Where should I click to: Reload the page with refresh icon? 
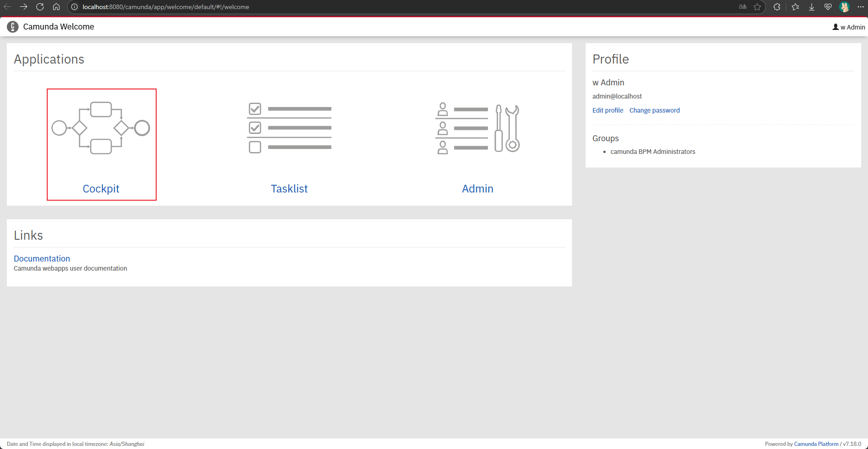pos(40,7)
